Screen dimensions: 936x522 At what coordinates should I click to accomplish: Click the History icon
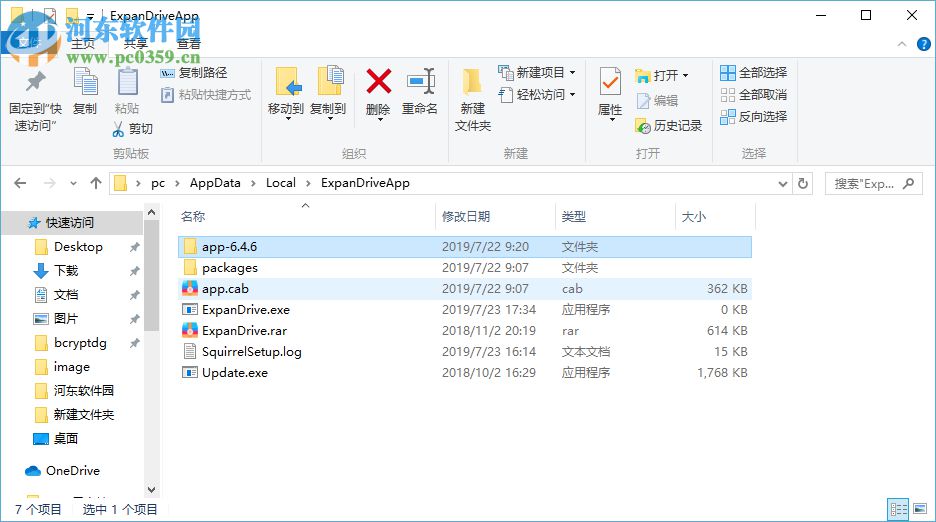[x=643, y=126]
